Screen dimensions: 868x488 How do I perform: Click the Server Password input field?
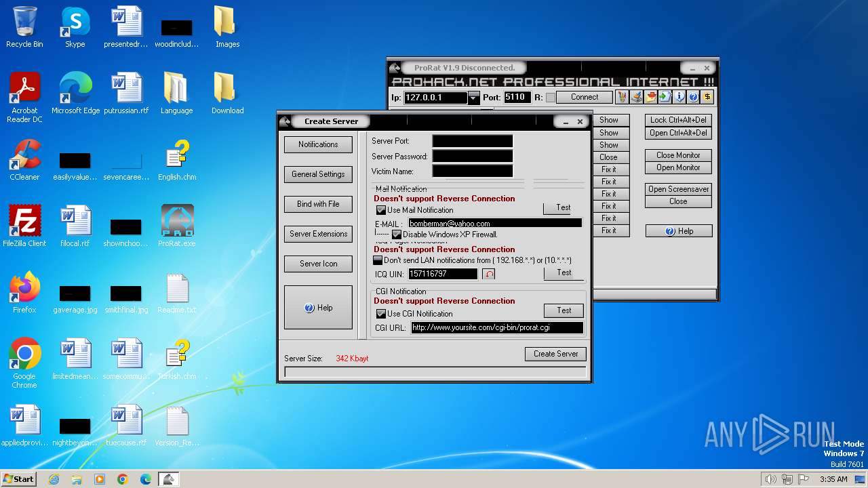click(x=473, y=157)
